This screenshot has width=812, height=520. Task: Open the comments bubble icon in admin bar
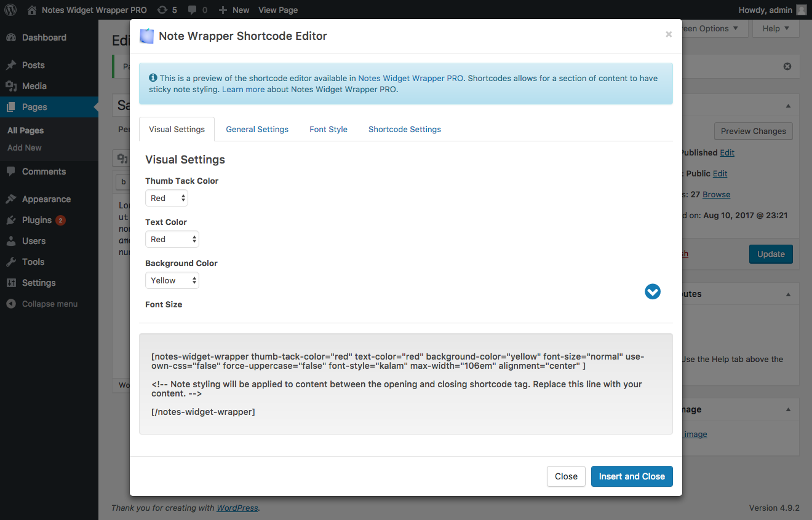(x=193, y=10)
